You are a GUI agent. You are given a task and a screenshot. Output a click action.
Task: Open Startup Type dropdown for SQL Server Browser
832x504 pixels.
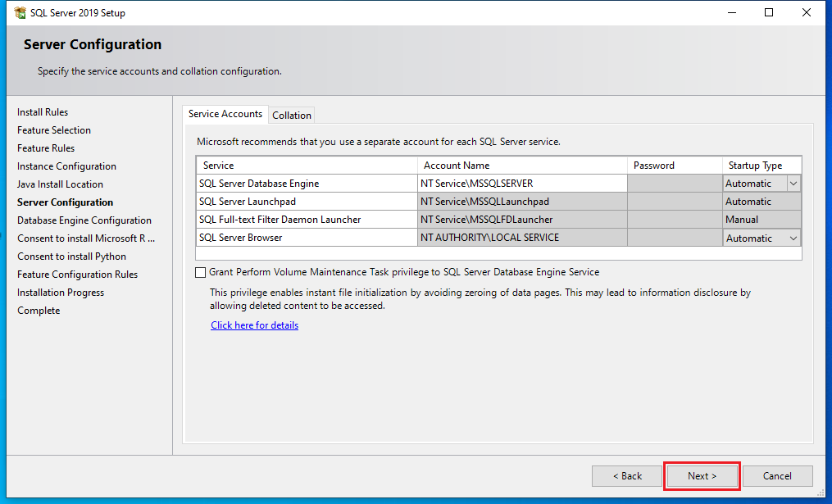(793, 238)
